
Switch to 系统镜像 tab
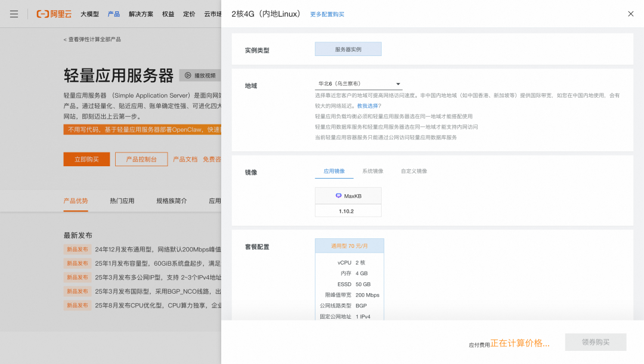pyautogui.click(x=373, y=171)
